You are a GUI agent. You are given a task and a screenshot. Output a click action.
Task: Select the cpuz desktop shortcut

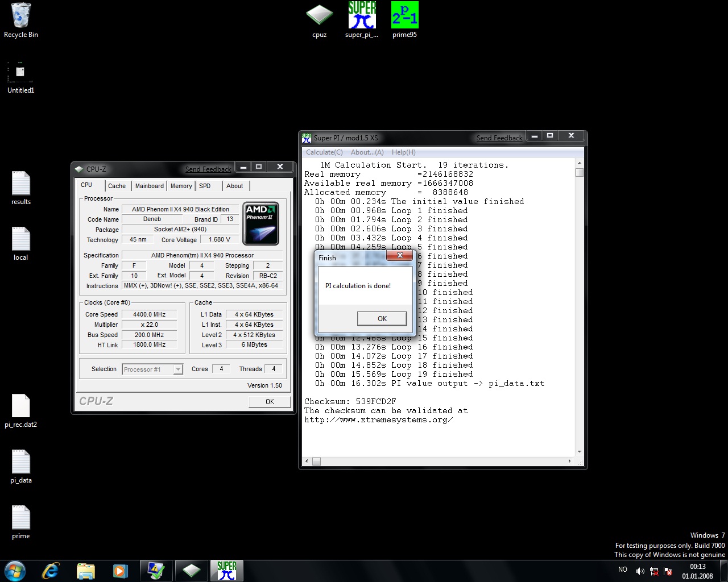point(320,20)
